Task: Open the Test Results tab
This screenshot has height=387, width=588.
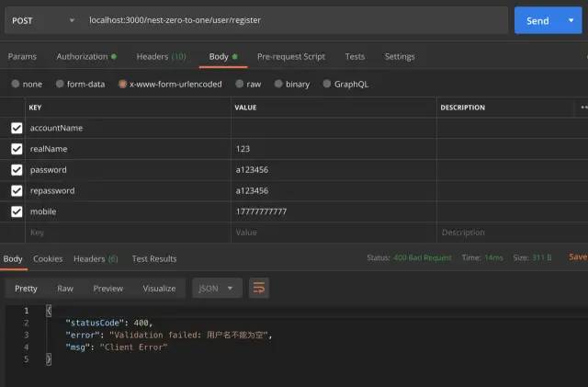Action: (x=154, y=258)
